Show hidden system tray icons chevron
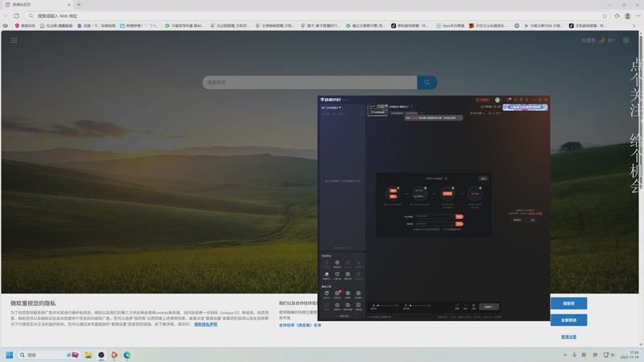 point(565,355)
